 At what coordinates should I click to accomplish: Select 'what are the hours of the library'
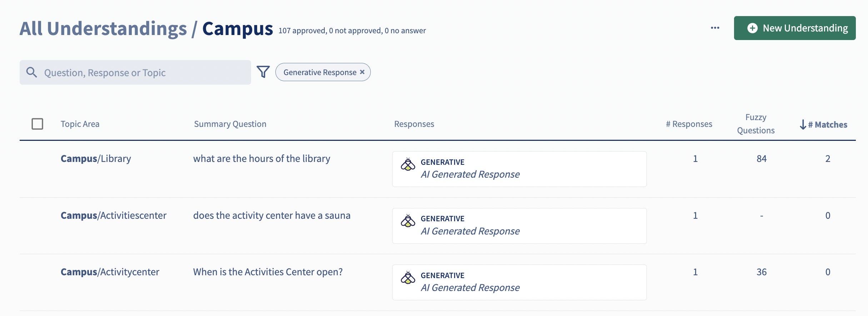pyautogui.click(x=262, y=158)
